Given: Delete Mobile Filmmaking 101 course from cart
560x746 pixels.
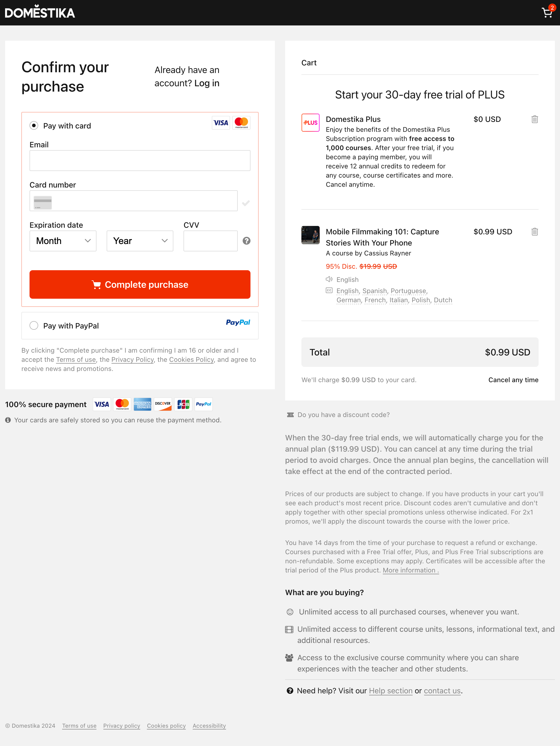Looking at the screenshot, I should coord(534,232).
